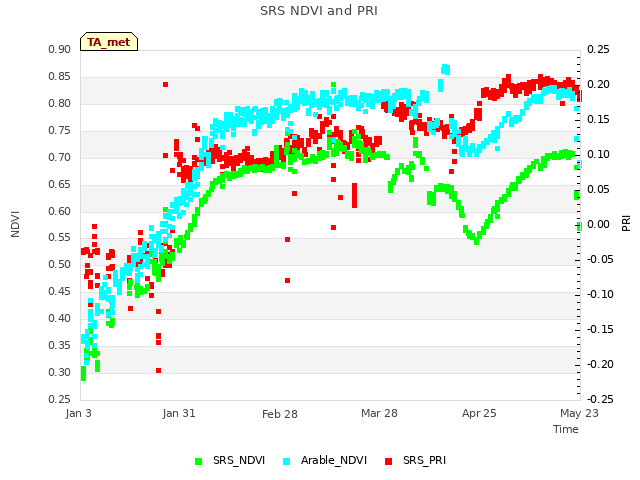
Task: Click the 0.50 NDVI axis value
Action: pos(60,264)
